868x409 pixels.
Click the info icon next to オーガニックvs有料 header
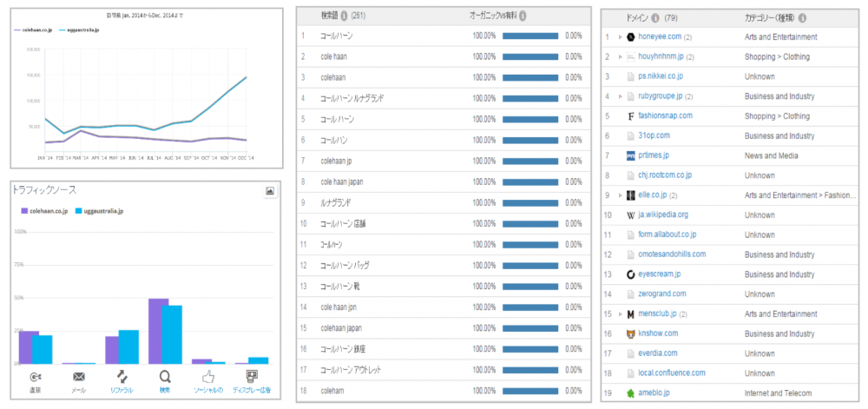click(523, 16)
